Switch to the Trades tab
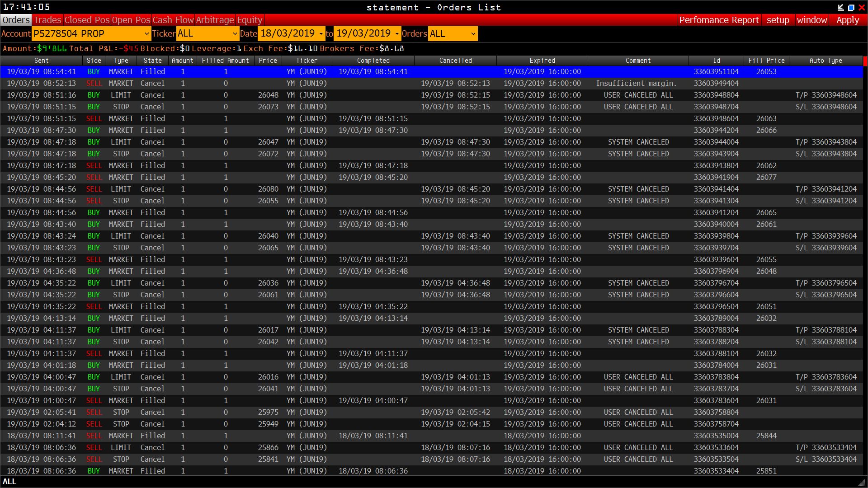 [x=47, y=20]
